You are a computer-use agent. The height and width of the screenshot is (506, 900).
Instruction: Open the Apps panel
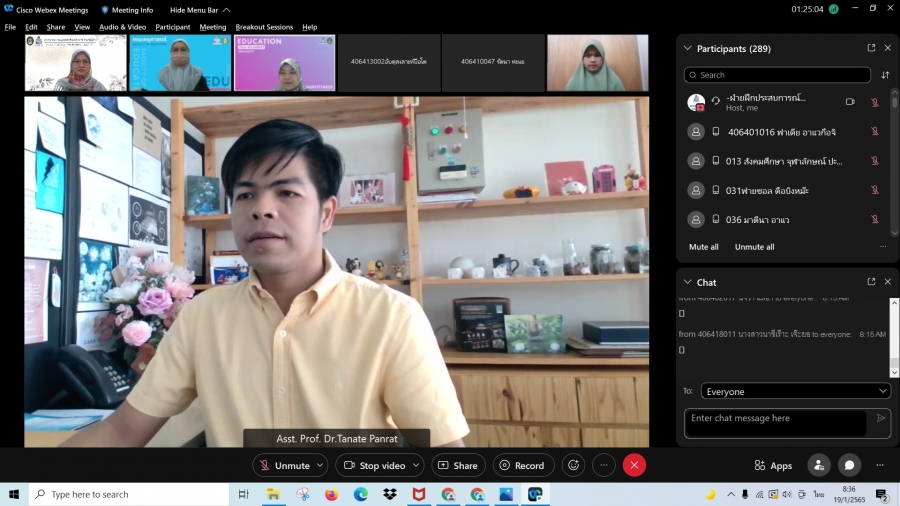(x=773, y=466)
